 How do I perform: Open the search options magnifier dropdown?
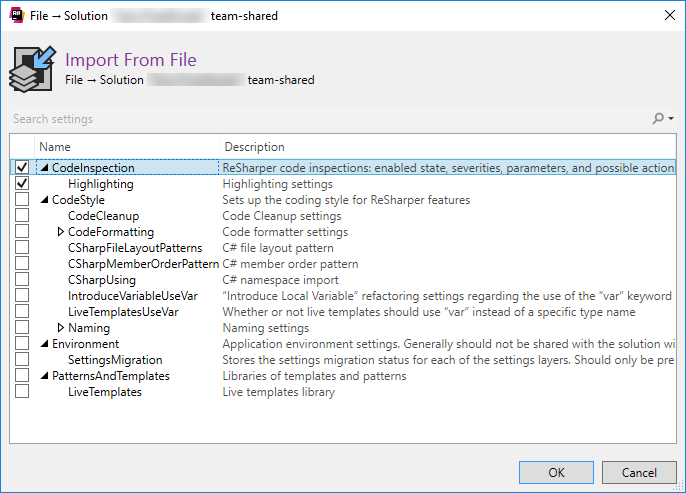click(x=663, y=118)
